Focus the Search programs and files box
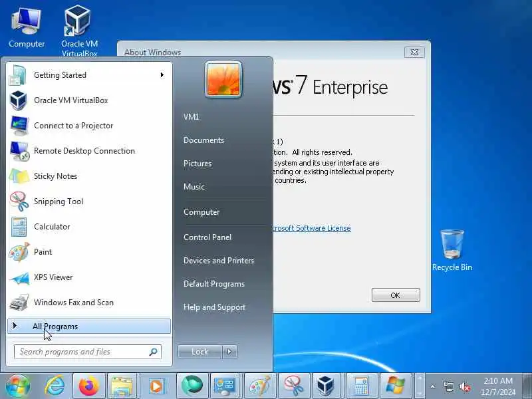This screenshot has width=532, height=399. pyautogui.click(x=88, y=352)
